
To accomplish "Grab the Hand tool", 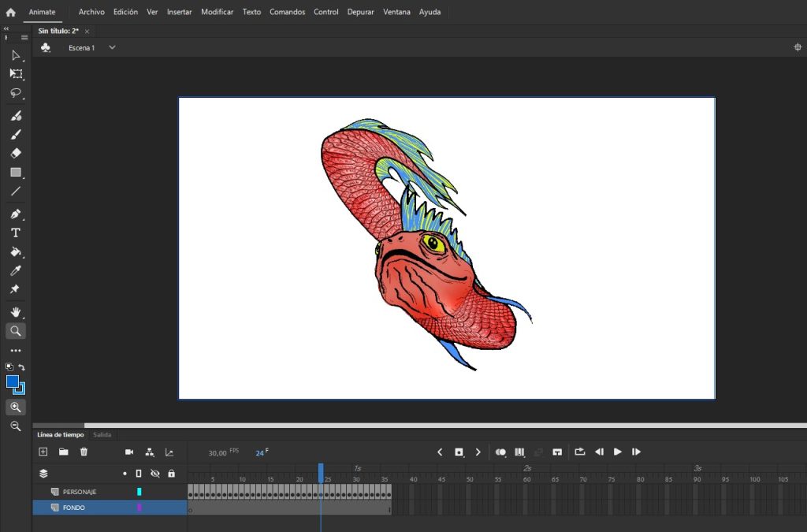I will [16, 311].
